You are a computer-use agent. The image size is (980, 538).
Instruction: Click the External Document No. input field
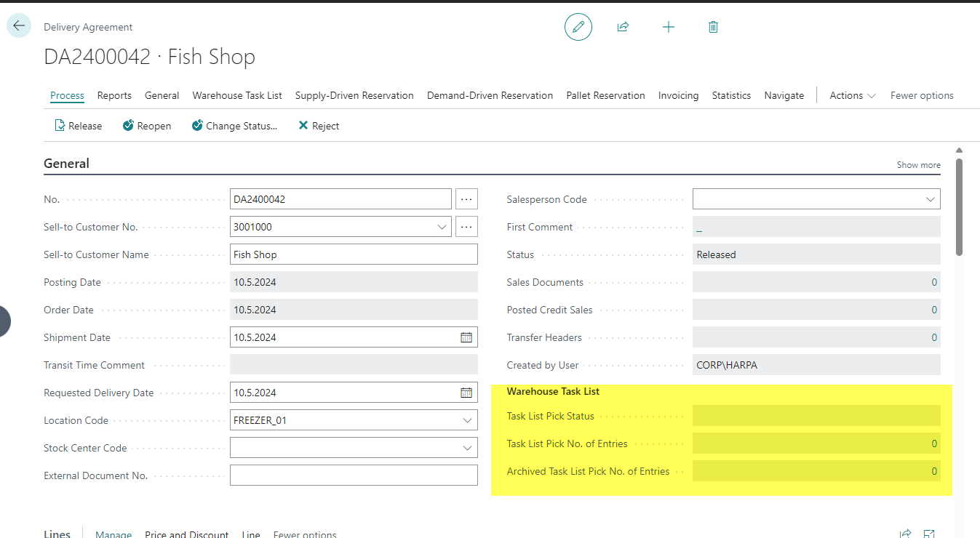[354, 475]
